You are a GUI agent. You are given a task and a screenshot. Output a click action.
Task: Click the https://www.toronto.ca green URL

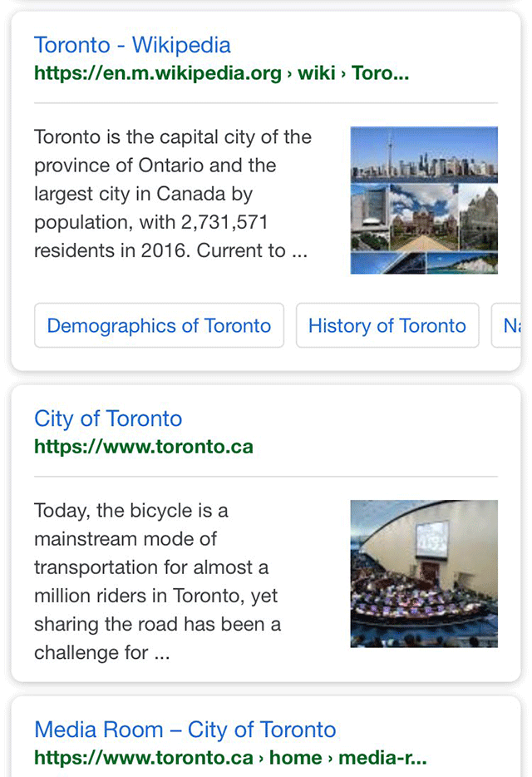click(144, 447)
